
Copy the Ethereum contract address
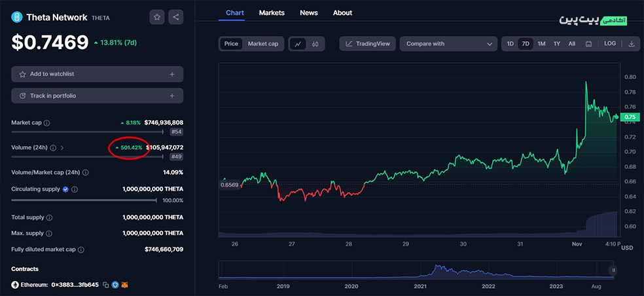tap(106, 284)
